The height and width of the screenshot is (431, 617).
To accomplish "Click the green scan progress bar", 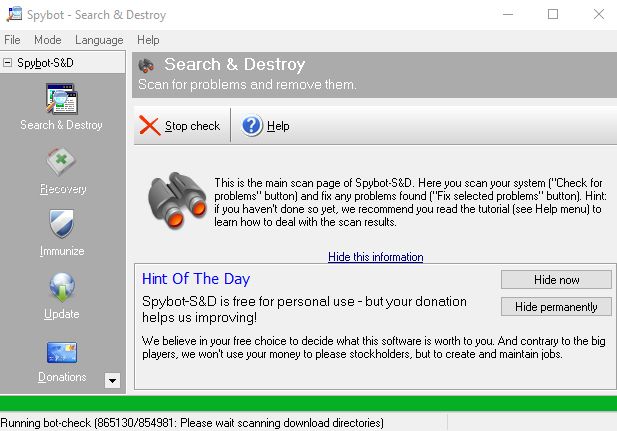I will pos(308,404).
